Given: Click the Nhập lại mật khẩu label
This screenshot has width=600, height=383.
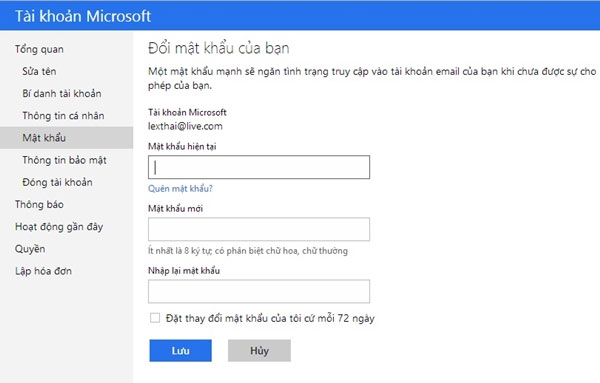Looking at the screenshot, I should [184, 271].
